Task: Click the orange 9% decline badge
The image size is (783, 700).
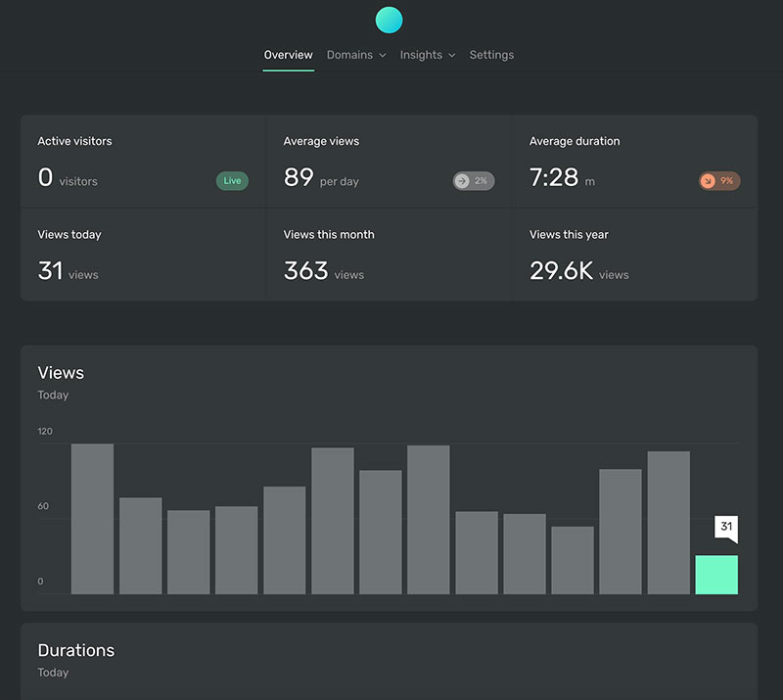Action: pos(719,180)
